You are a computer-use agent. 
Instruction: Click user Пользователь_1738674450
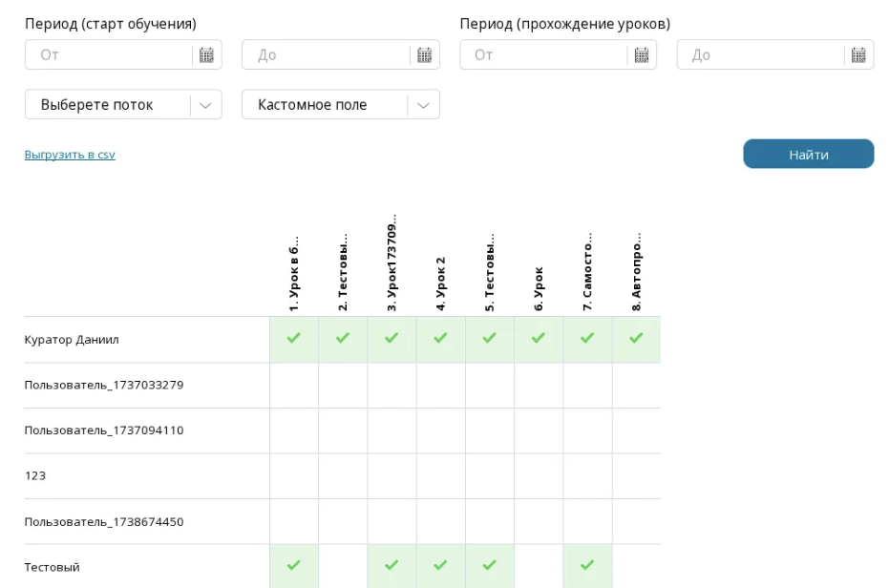coord(104,521)
